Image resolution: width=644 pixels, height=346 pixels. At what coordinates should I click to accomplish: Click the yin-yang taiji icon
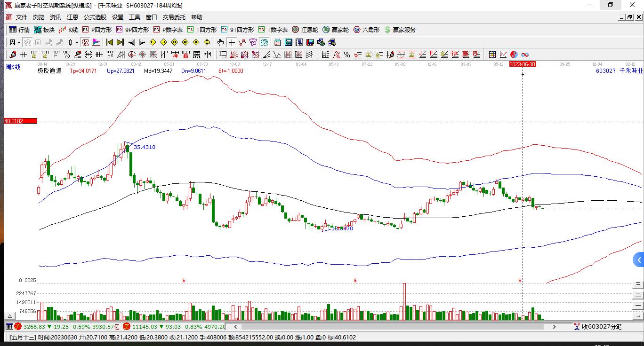point(514,55)
